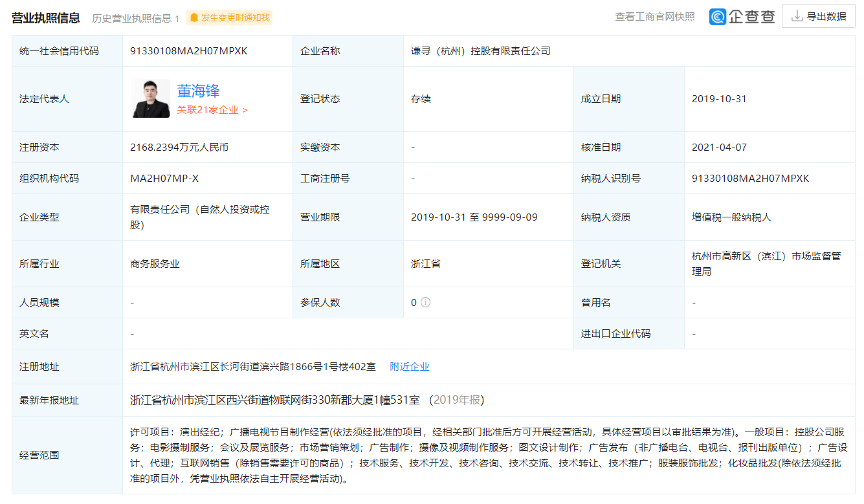The height and width of the screenshot is (504, 864).
Task: Click the 参保人数 label cell
Action: point(348,302)
